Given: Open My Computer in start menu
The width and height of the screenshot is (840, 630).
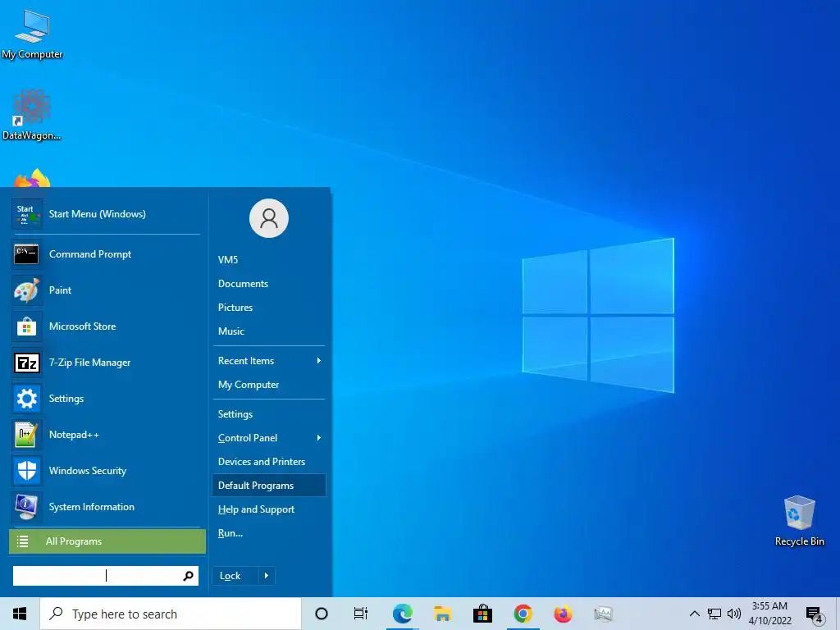Looking at the screenshot, I should click(269, 385).
